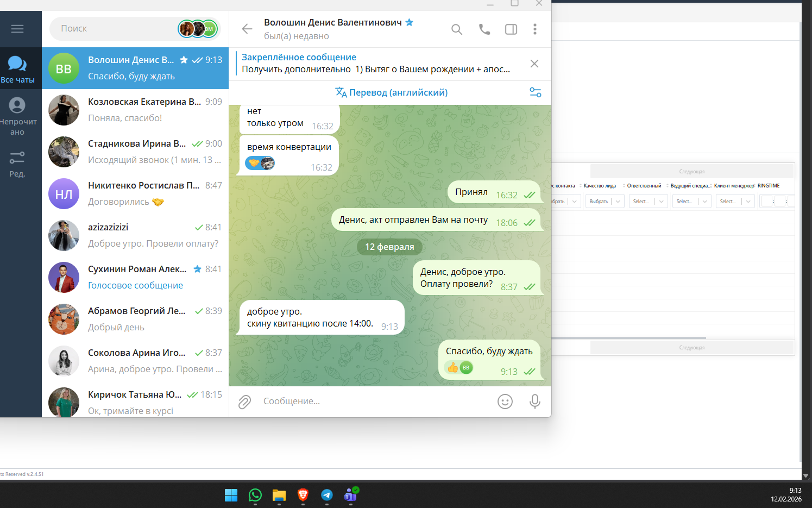Open the 'Непрочитано' unread chats folder
Viewport: 812px width, 508px height.
click(x=17, y=116)
